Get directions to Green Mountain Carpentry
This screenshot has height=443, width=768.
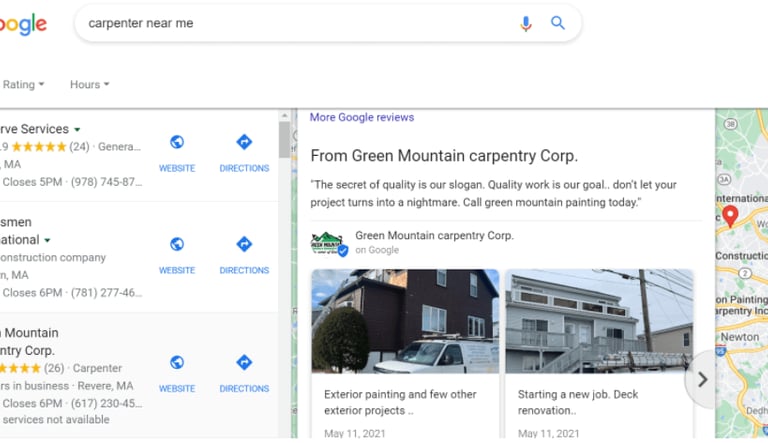pyautogui.click(x=244, y=363)
